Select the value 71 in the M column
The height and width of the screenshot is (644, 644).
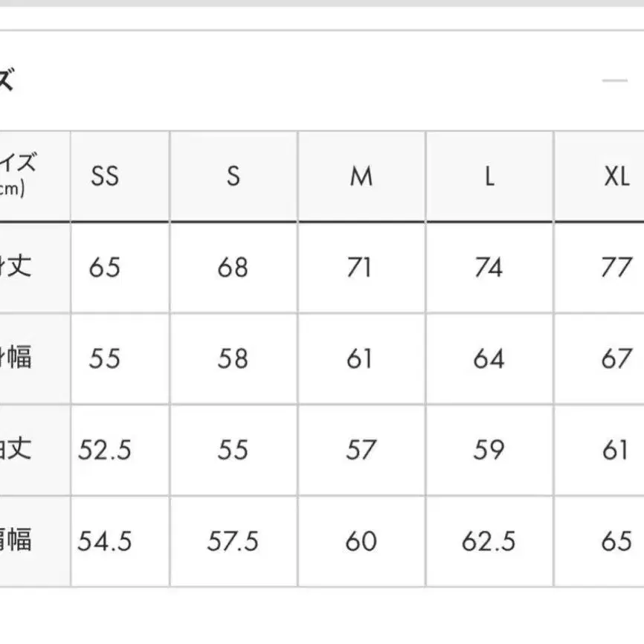pyautogui.click(x=360, y=267)
